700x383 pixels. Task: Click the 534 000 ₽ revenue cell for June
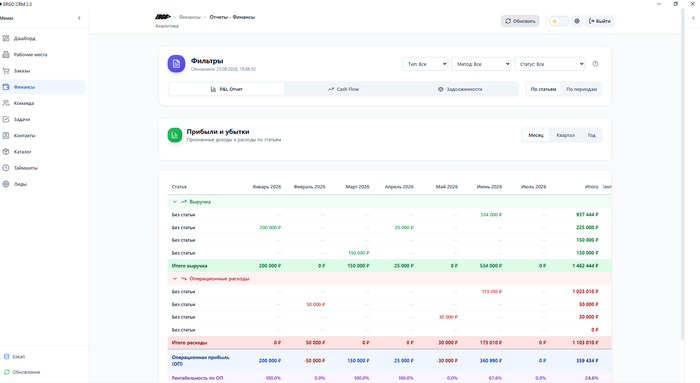click(x=491, y=215)
